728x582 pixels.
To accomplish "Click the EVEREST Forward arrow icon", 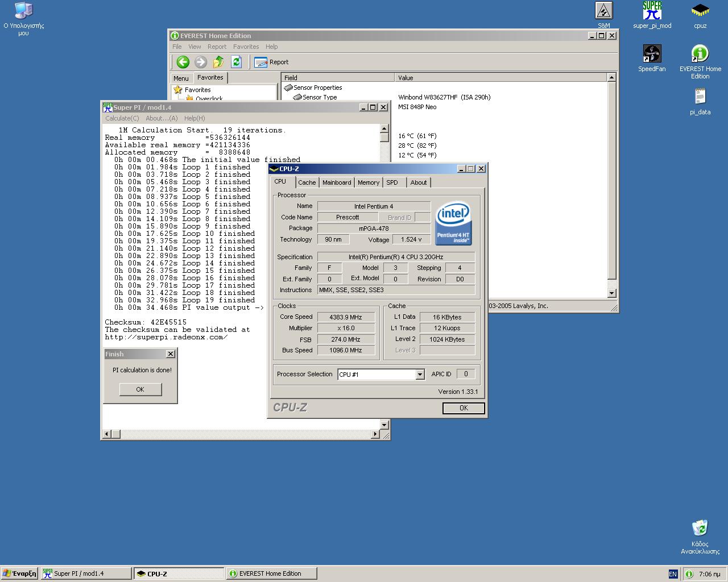I will tap(200, 62).
